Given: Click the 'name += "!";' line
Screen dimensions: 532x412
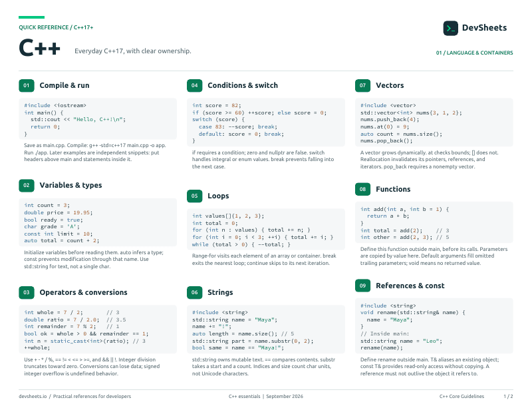Looking at the screenshot, I should tap(211, 326).
